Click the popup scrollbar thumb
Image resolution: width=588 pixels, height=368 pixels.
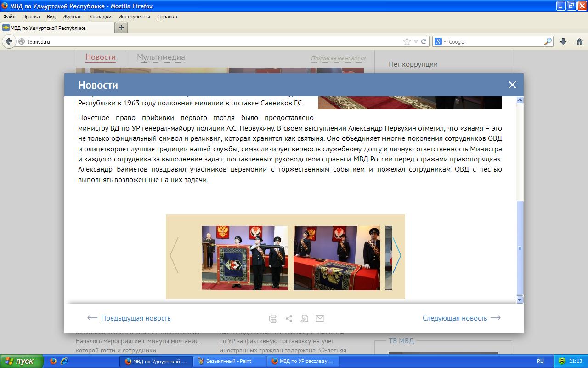pyautogui.click(x=520, y=248)
